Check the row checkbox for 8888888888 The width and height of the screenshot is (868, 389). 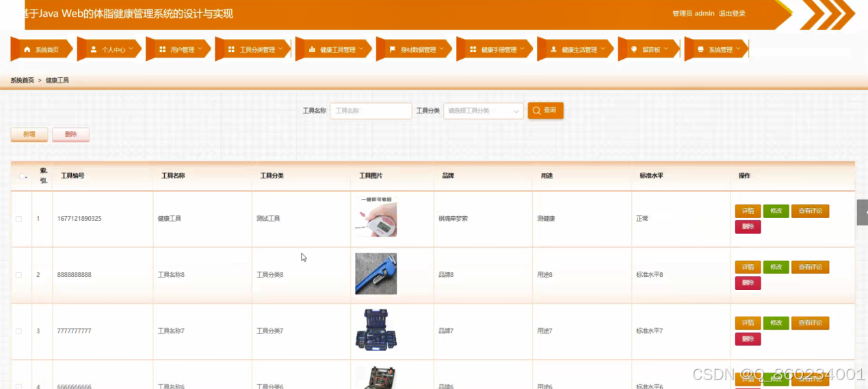(x=19, y=275)
